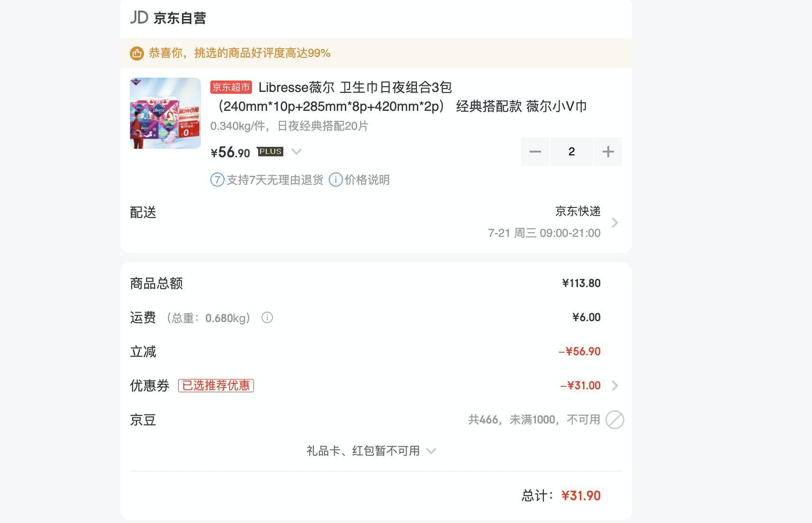The width and height of the screenshot is (812, 523).
Task: Click the price explanation info icon
Action: (x=335, y=180)
